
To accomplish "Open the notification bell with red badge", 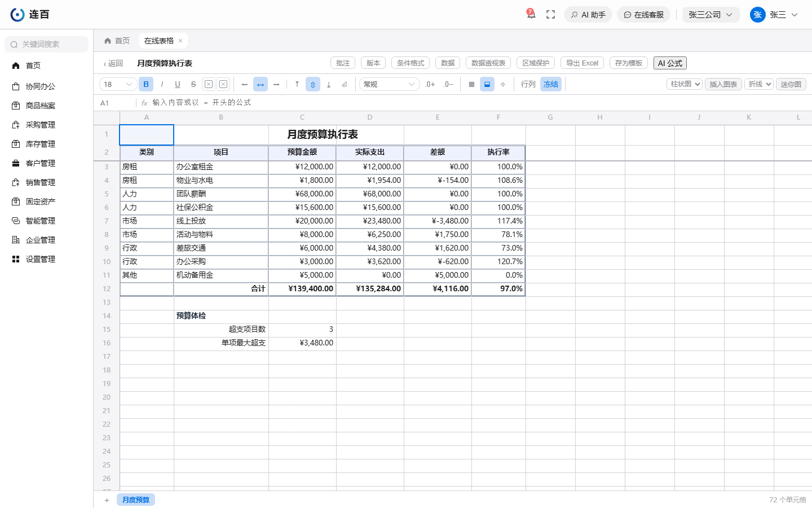I will pyautogui.click(x=531, y=14).
